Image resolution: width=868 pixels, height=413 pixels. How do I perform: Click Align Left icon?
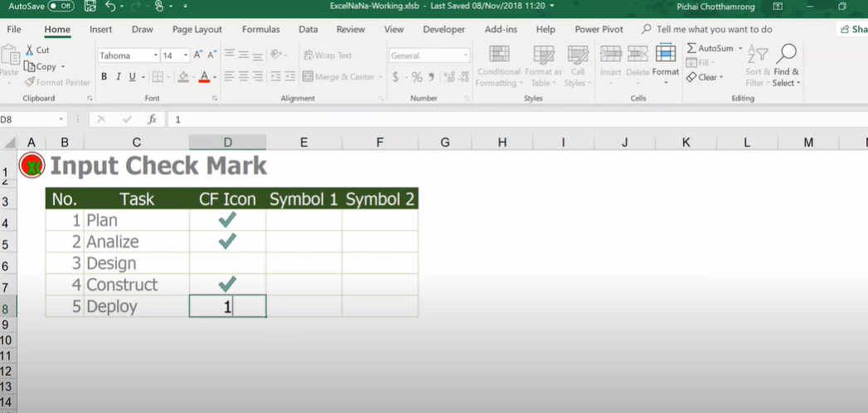[x=229, y=77]
